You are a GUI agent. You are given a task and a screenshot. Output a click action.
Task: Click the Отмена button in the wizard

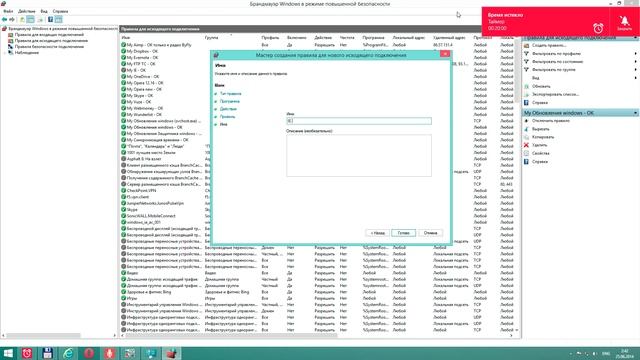[x=430, y=233]
